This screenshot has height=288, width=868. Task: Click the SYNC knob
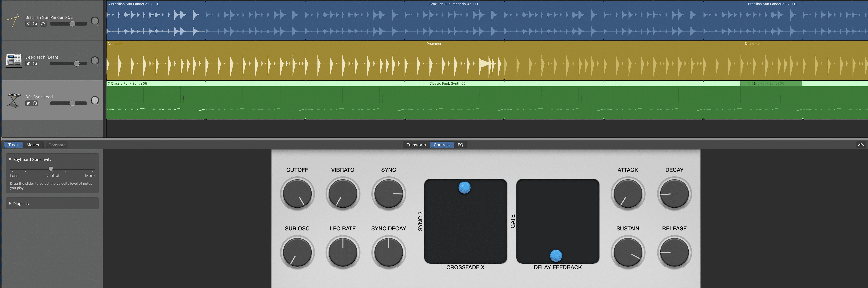(389, 194)
